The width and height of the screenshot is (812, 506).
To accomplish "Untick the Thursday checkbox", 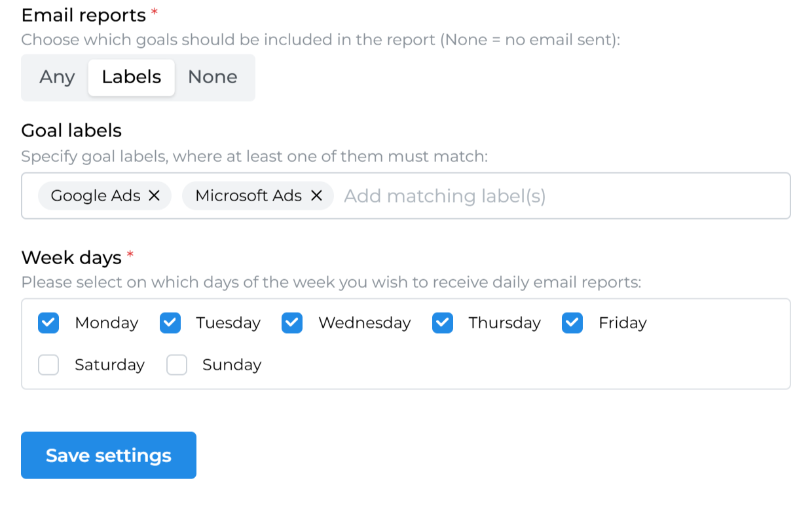I will (443, 323).
